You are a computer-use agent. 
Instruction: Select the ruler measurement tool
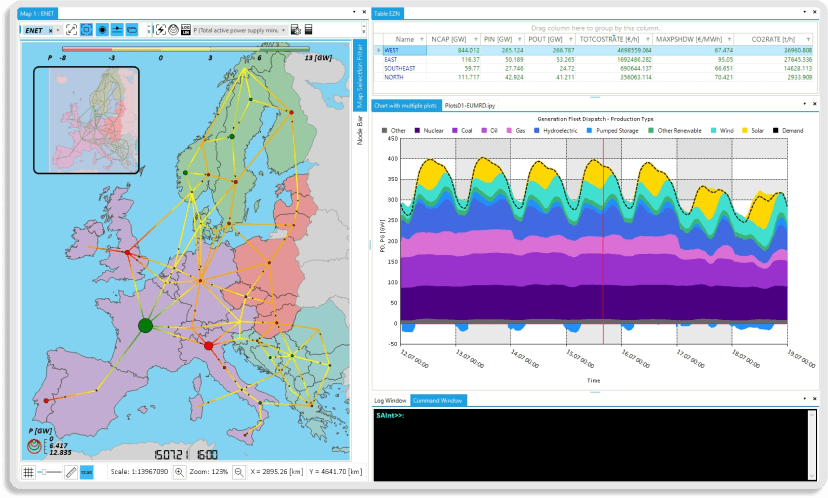coord(70,471)
